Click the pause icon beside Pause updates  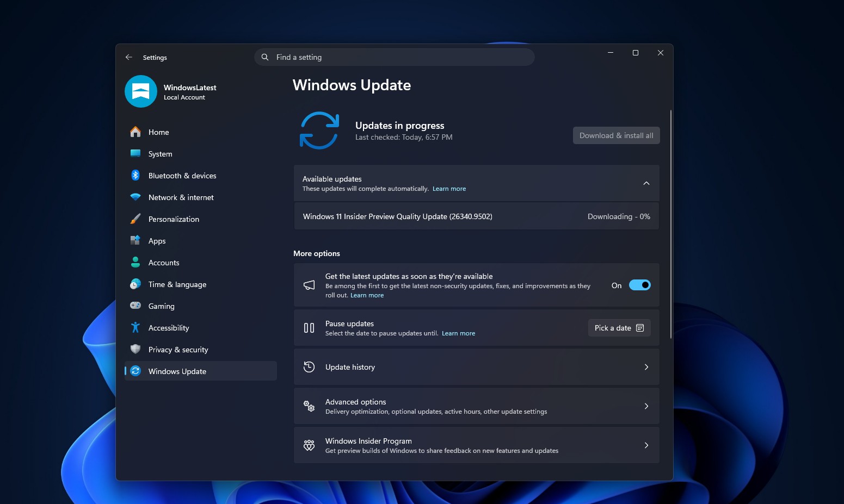pos(309,328)
